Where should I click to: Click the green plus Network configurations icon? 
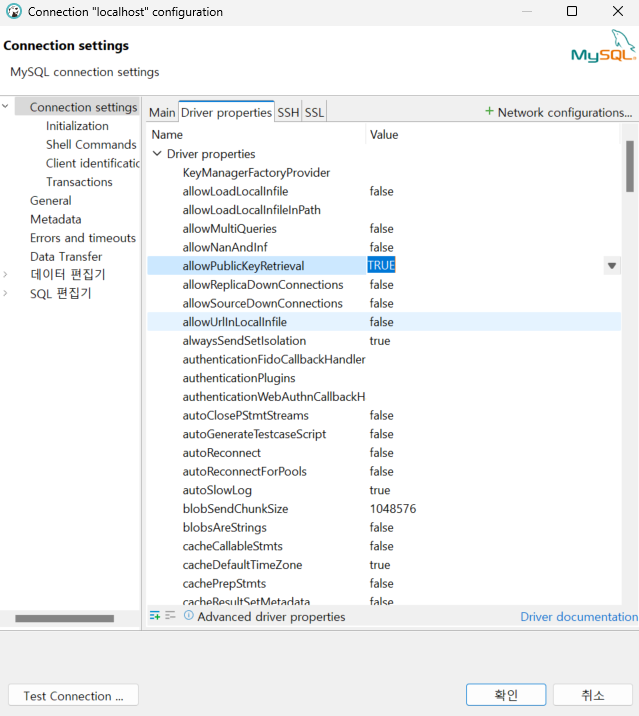point(489,111)
